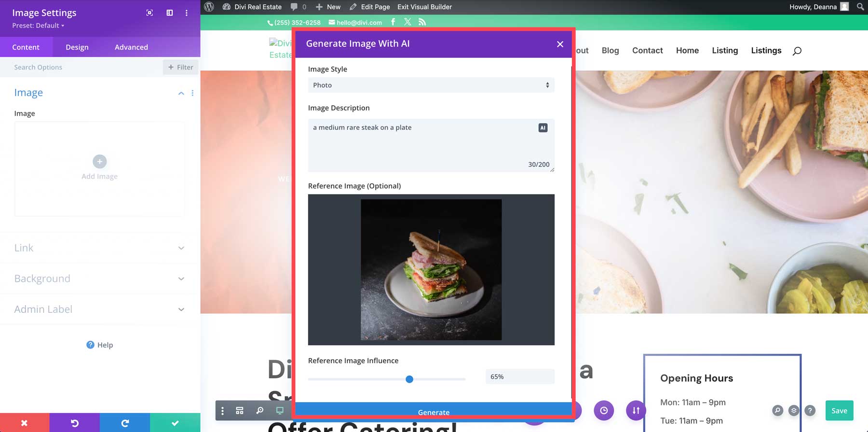Click the admin bar search icon

860,7
